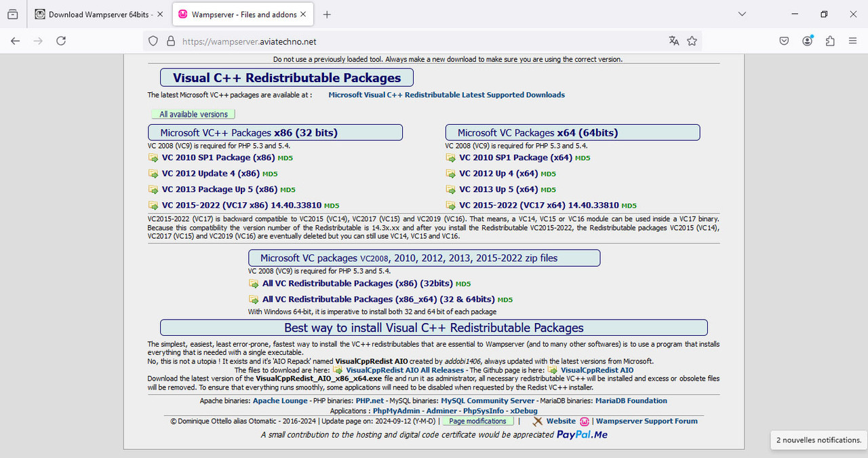Open Wampserver Support Forum link
The image size is (868, 458).
[x=647, y=421]
